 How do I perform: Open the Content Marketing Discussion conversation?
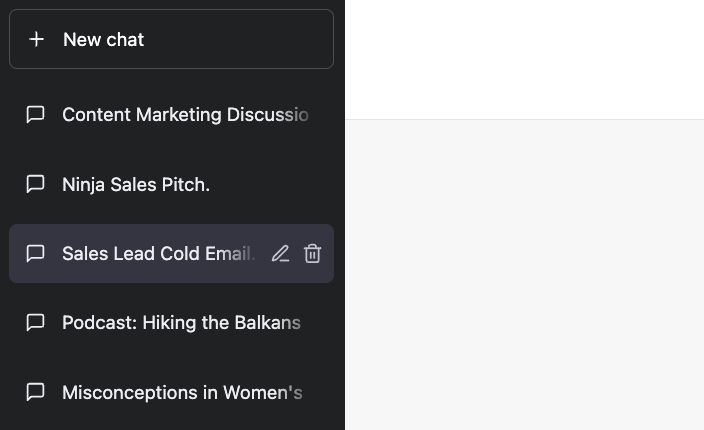tap(185, 115)
